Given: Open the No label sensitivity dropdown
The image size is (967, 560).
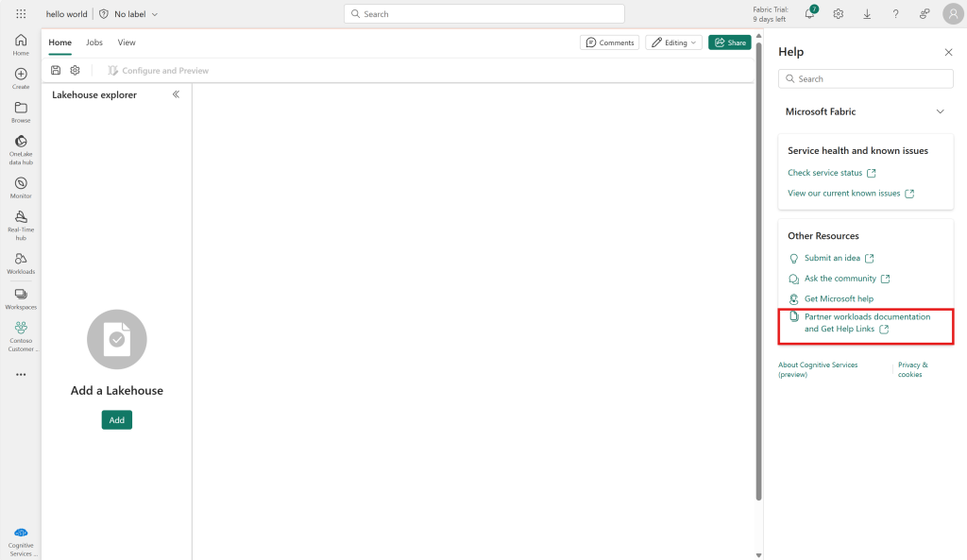Looking at the screenshot, I should coord(127,13).
